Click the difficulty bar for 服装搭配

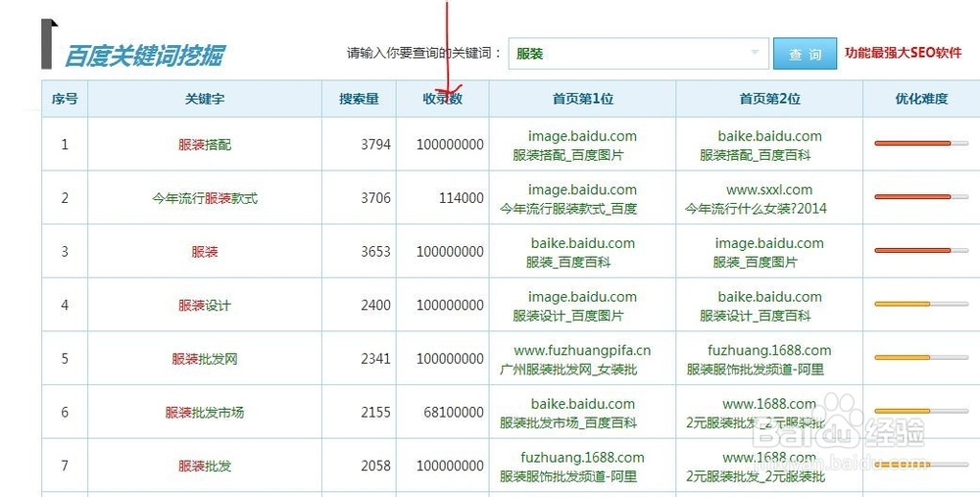click(x=921, y=144)
